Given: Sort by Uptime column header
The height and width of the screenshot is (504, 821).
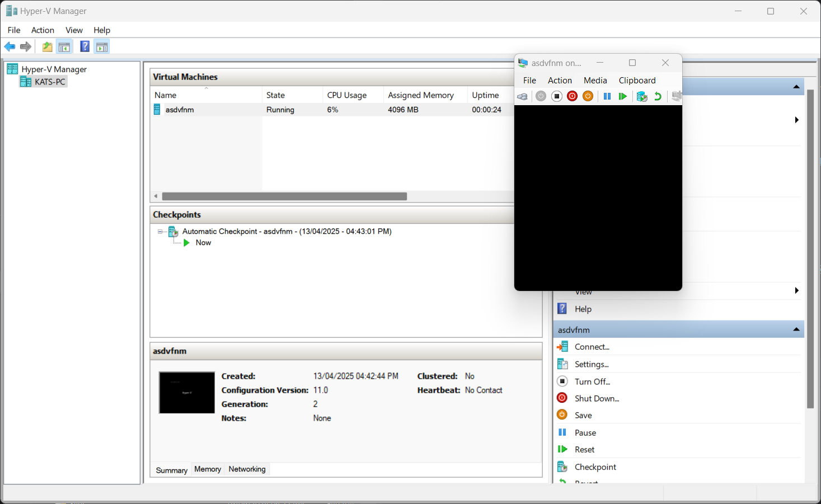Looking at the screenshot, I should pos(491,95).
